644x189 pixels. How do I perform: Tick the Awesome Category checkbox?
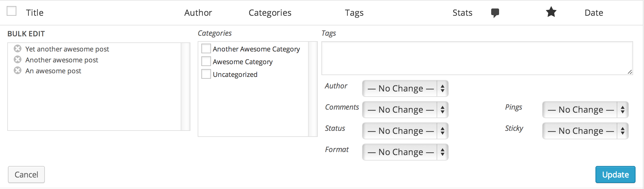click(x=206, y=61)
